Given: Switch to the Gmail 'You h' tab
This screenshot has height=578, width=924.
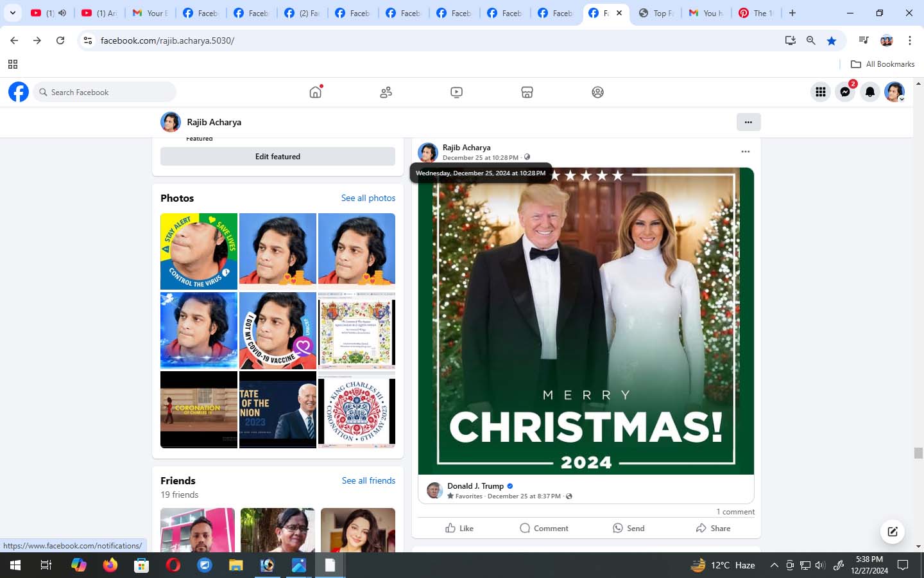Looking at the screenshot, I should (x=706, y=13).
